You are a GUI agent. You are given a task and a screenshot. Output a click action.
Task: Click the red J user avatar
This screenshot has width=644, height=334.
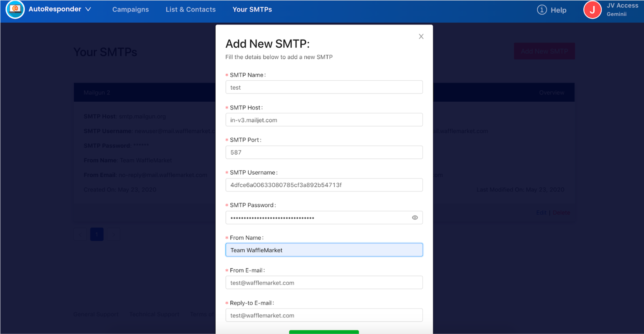pos(592,10)
